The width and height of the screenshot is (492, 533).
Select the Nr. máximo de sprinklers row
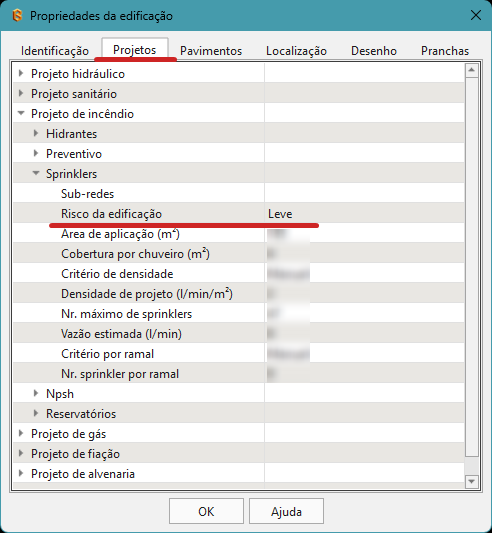239,314
